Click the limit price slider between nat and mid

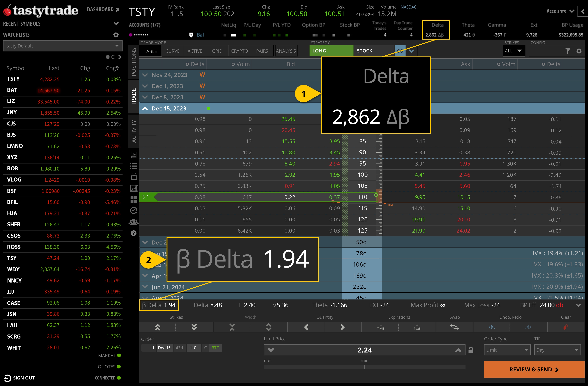365,367
